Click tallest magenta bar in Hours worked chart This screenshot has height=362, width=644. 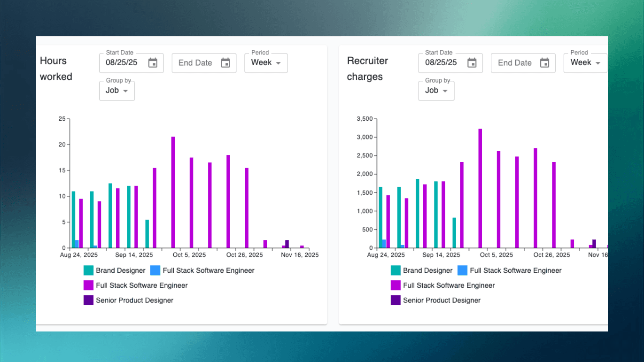(173, 193)
